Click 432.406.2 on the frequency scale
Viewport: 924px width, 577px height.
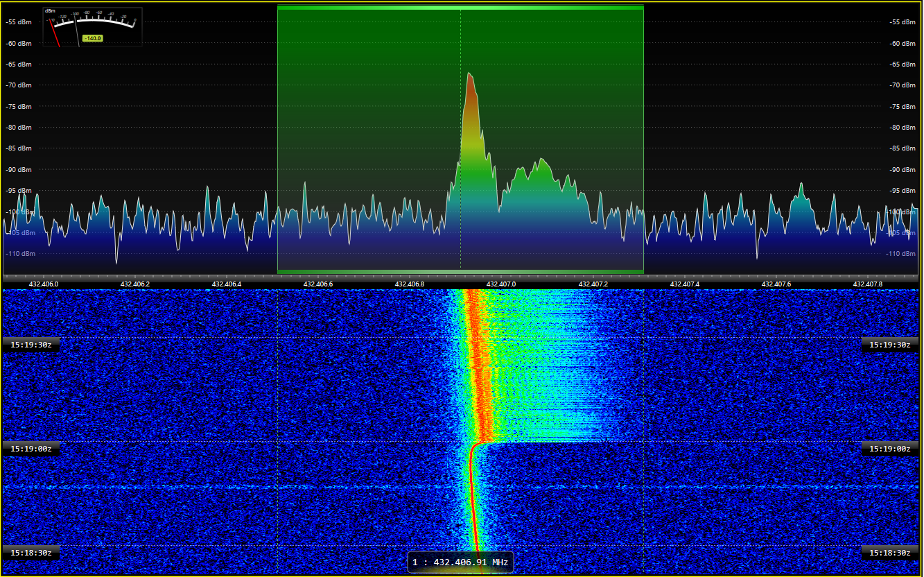pos(135,284)
